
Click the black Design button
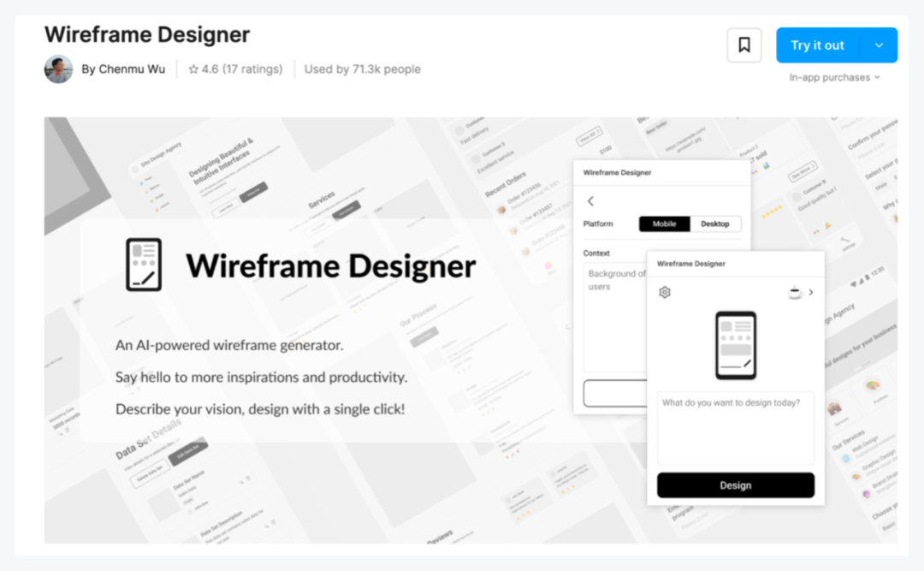(736, 485)
